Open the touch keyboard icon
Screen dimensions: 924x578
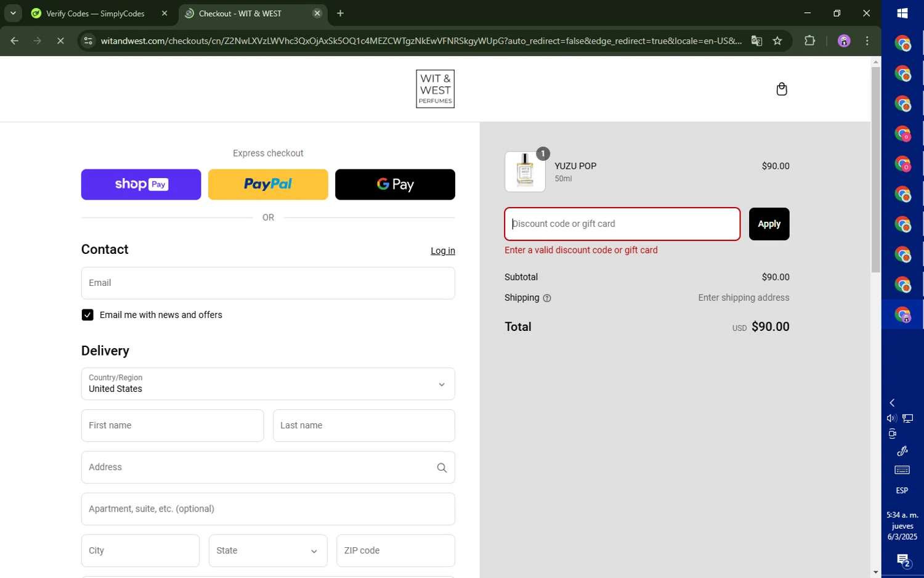(902, 470)
